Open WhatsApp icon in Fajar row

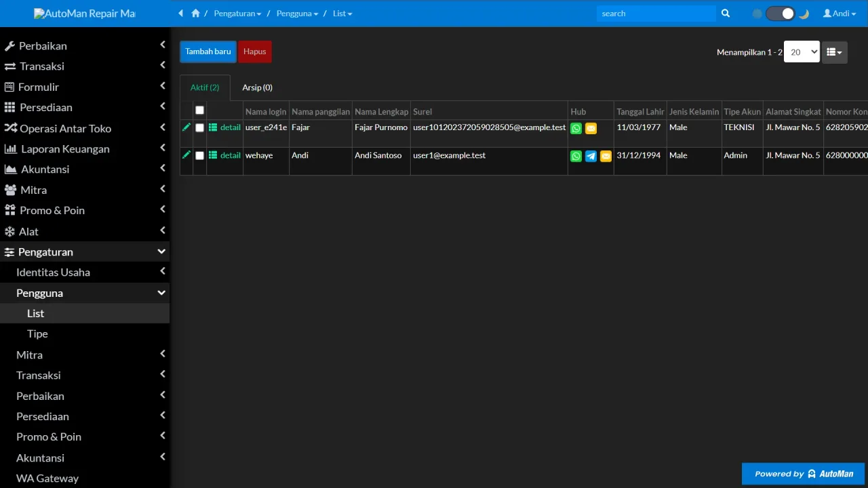(x=576, y=128)
